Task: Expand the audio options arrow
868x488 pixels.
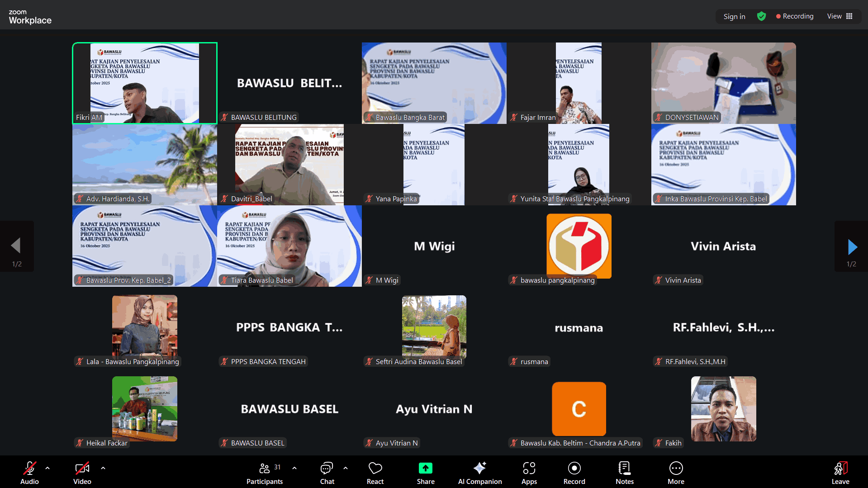Action: (47, 468)
